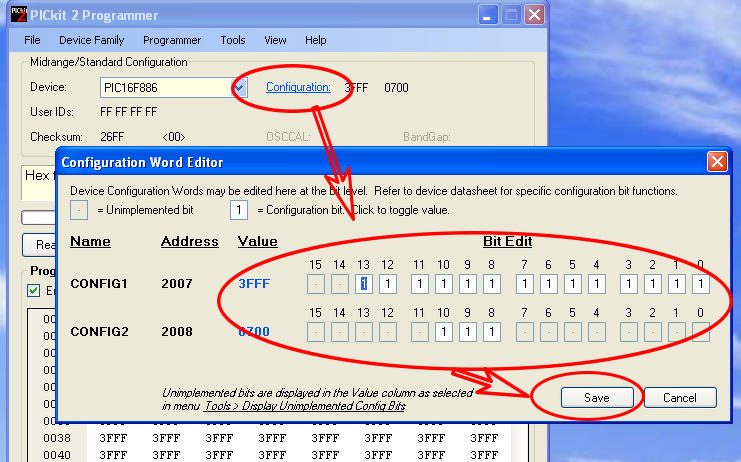Click the CONFIG2 address 2008
The image size is (741, 462).
tap(177, 332)
